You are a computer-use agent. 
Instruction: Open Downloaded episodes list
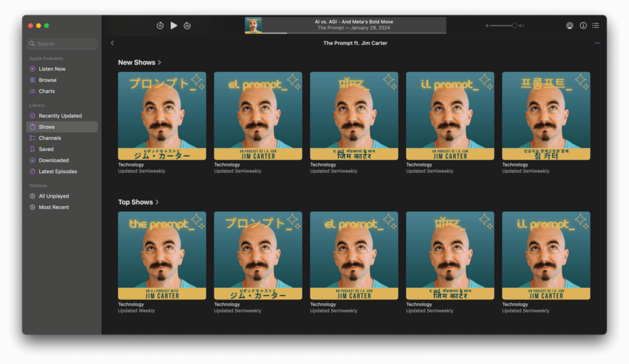[x=53, y=160]
